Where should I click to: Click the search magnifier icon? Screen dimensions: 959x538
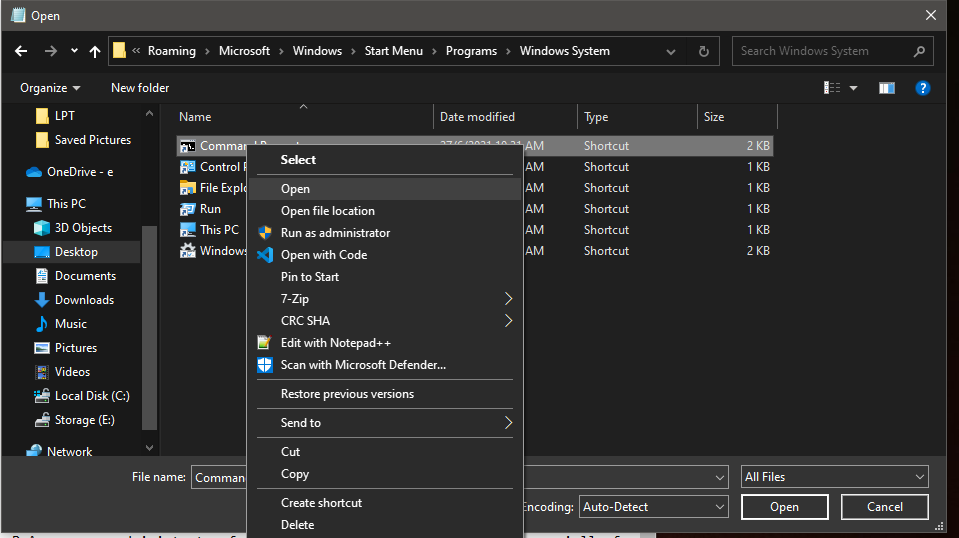919,51
